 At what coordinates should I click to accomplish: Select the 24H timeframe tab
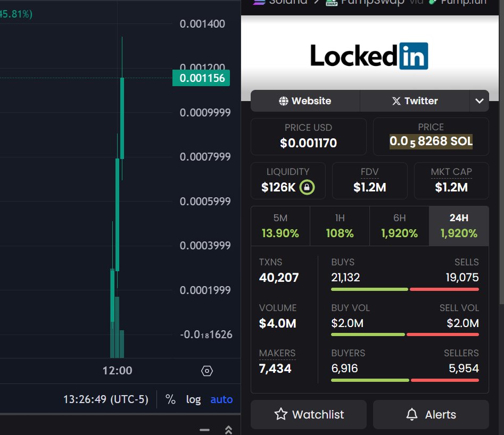tap(458, 225)
